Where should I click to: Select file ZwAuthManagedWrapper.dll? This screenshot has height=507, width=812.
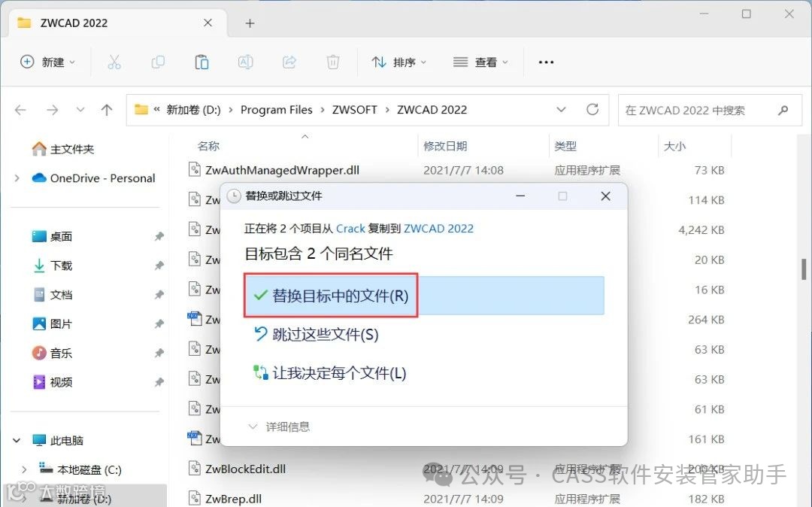[x=282, y=171]
